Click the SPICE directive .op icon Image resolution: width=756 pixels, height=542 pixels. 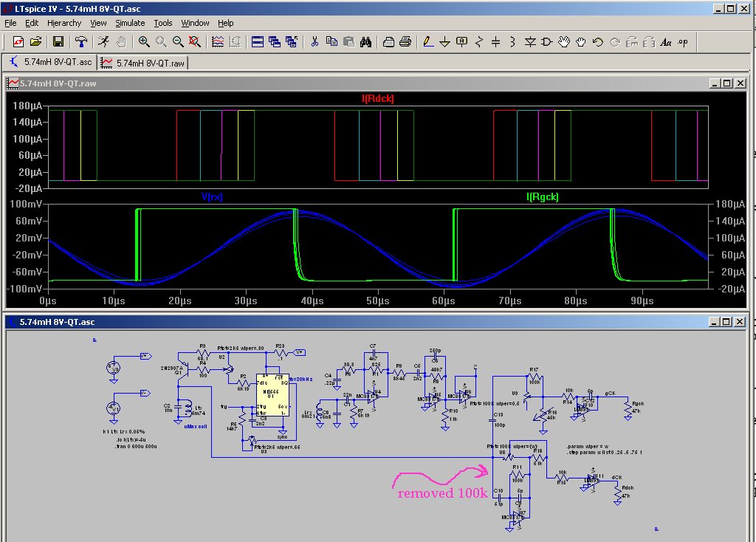click(683, 42)
